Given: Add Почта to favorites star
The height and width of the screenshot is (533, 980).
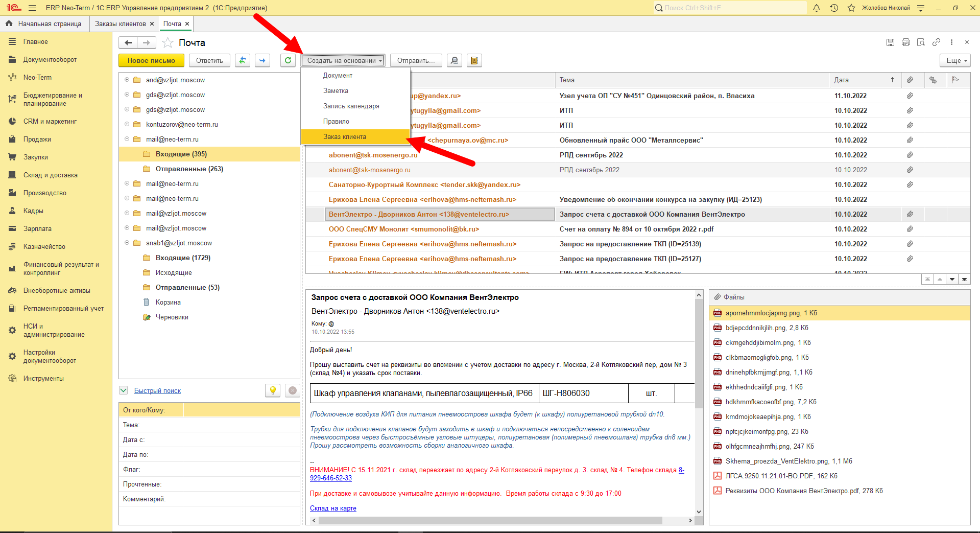Looking at the screenshot, I should pos(168,42).
